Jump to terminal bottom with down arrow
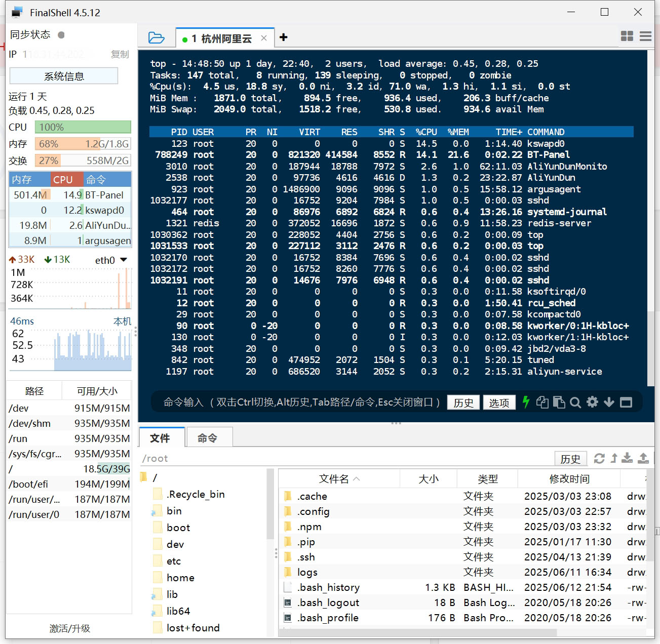 [x=609, y=402]
